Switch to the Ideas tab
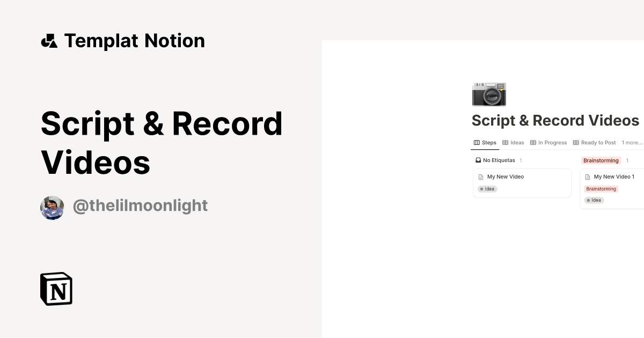The height and width of the screenshot is (338, 644). pyautogui.click(x=517, y=142)
